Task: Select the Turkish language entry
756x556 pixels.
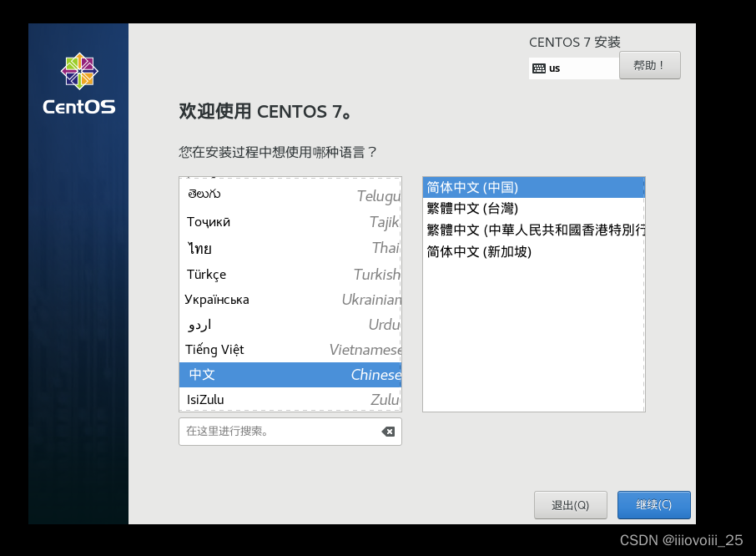Action: [x=290, y=274]
